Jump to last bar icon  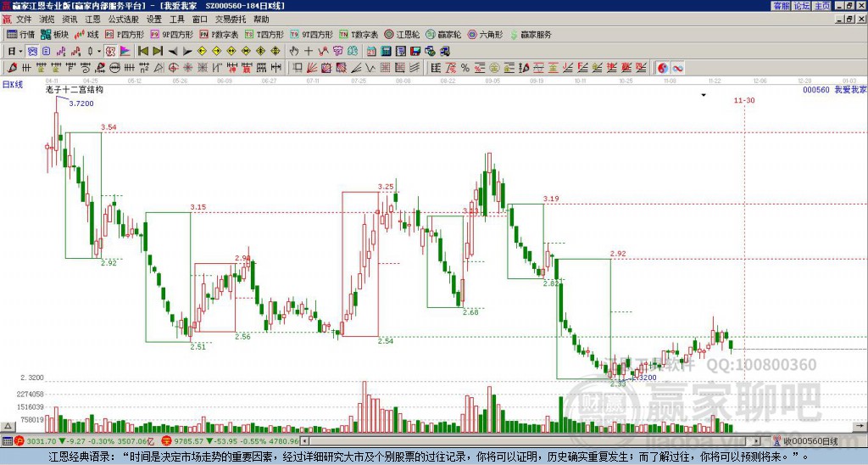(158, 51)
